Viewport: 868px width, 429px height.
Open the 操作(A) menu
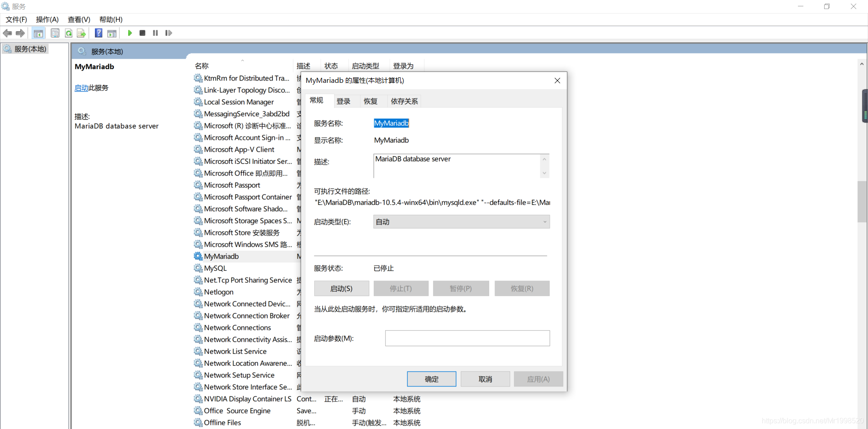pyautogui.click(x=47, y=19)
